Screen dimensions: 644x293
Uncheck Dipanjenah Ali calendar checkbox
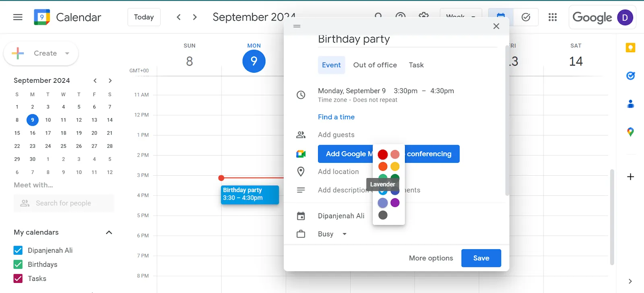pyautogui.click(x=18, y=250)
